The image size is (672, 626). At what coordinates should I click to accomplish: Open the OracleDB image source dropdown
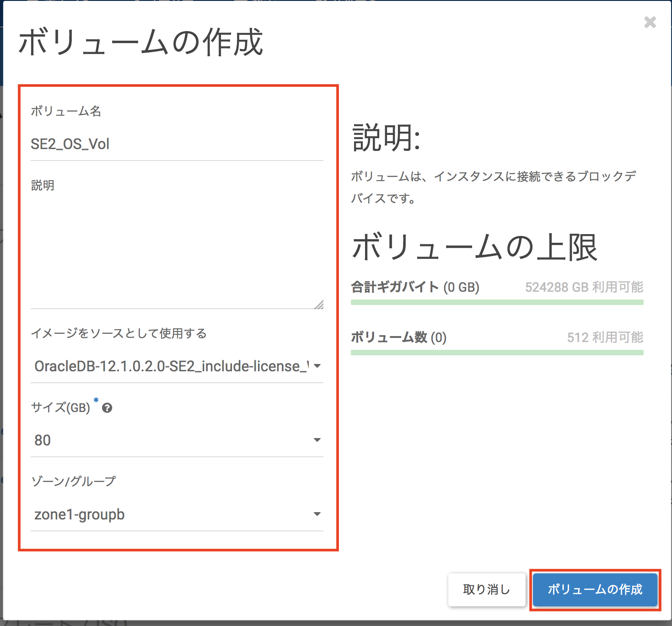click(177, 366)
